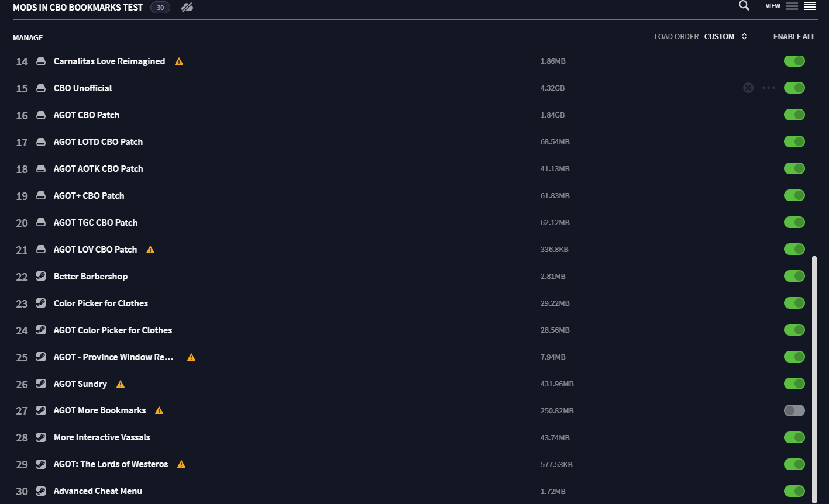Screen dimensions: 829x504
Task: Click Steam icon for AGOT Color Picker for Clothes
Action: [41, 330]
